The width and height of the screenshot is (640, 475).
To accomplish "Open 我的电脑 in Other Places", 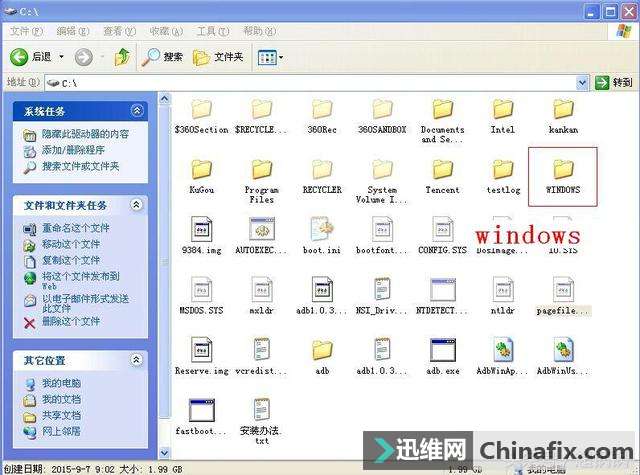I will click(61, 383).
